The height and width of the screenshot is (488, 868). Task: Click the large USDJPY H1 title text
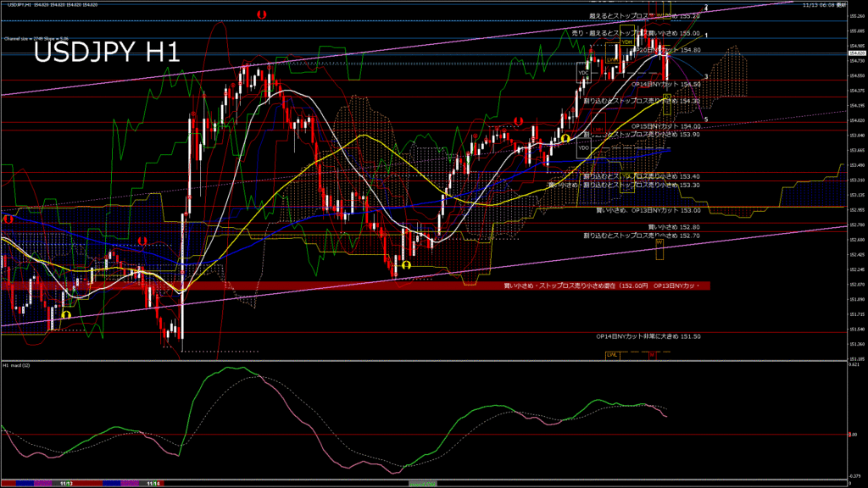107,53
